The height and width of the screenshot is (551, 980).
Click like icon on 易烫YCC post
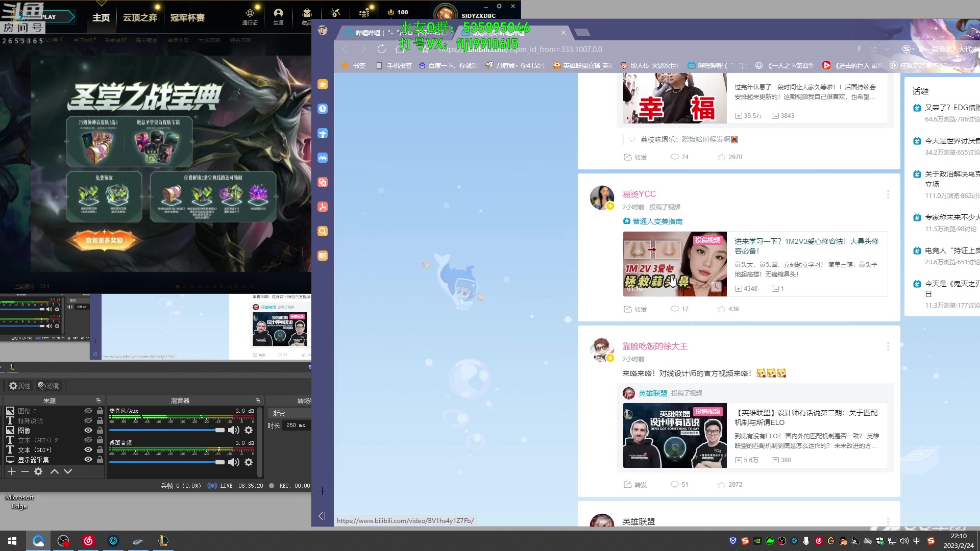721,309
